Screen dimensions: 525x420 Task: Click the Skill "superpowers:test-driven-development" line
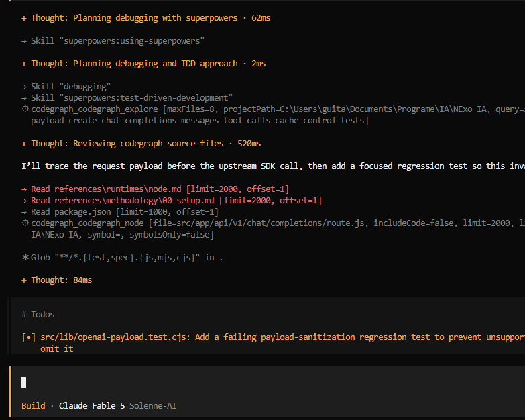coord(127,97)
